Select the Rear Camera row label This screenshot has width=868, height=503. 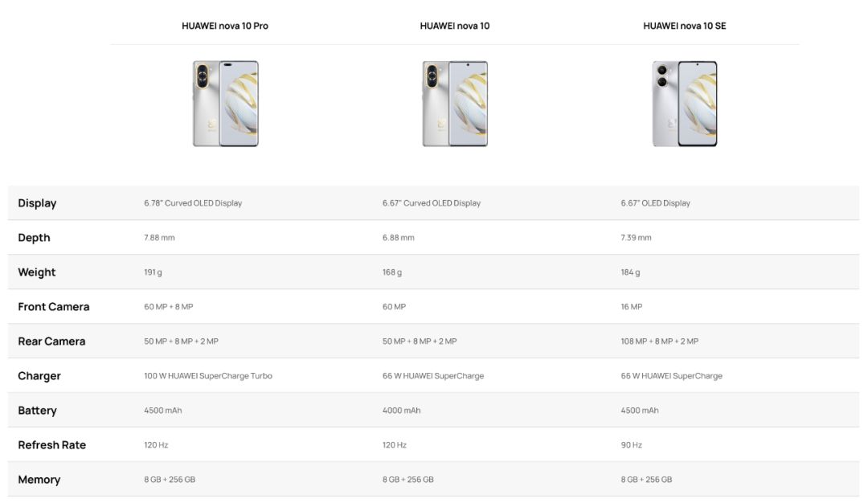coord(51,341)
